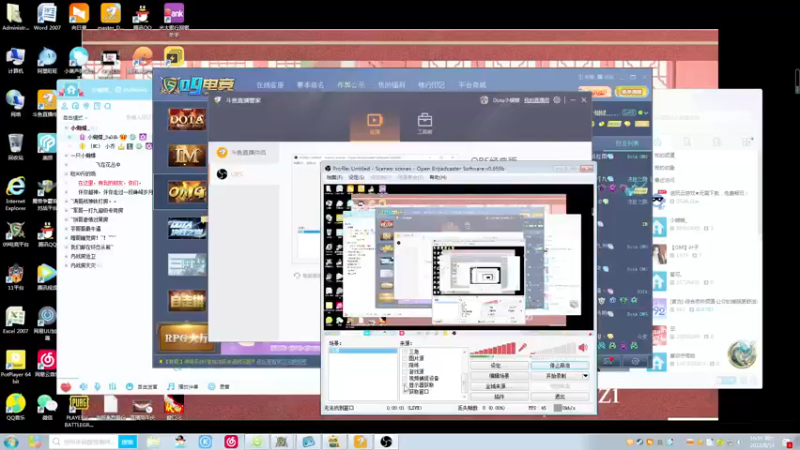Open the 工具箱 toolbox tab icon
This screenshot has width=800, height=450.
424,123
